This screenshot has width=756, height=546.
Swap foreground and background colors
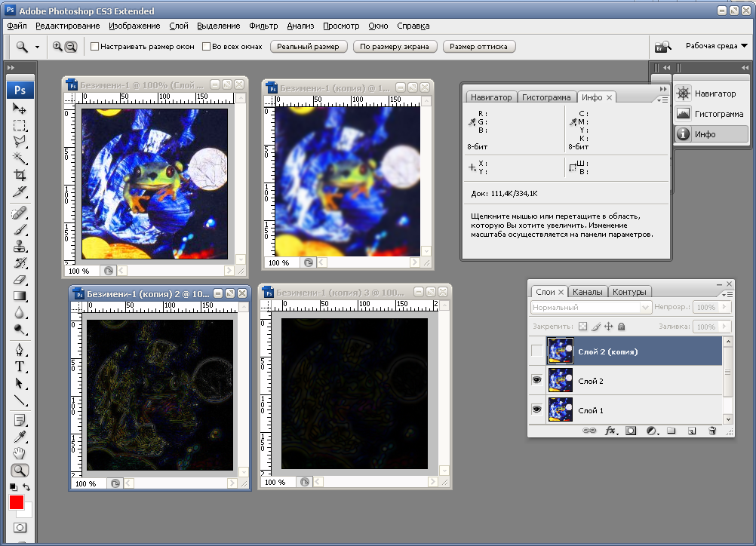[x=26, y=487]
